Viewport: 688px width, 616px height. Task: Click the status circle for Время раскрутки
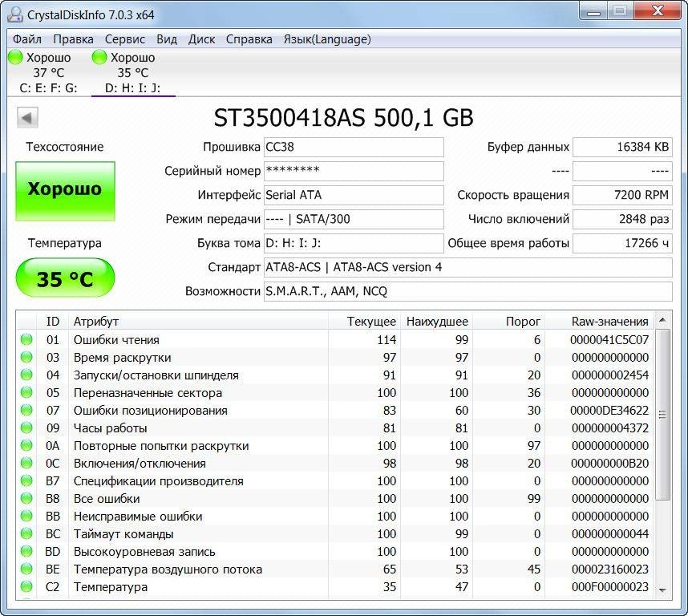tap(26, 357)
